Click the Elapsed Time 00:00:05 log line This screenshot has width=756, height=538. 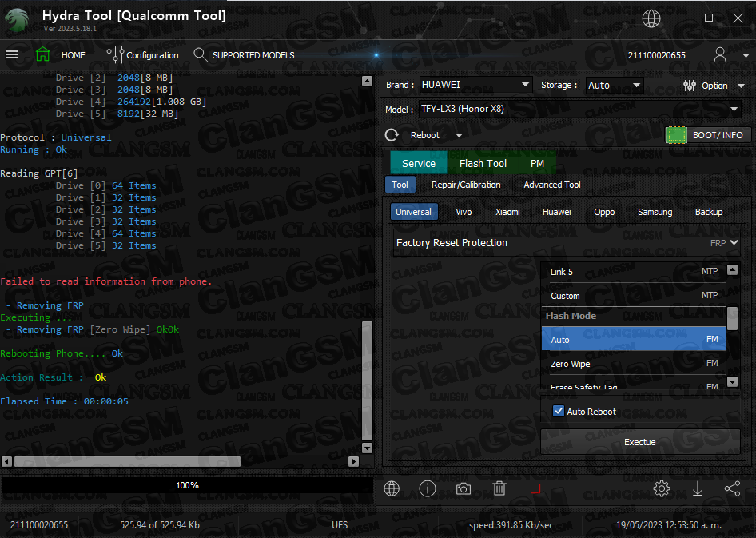[x=64, y=401]
